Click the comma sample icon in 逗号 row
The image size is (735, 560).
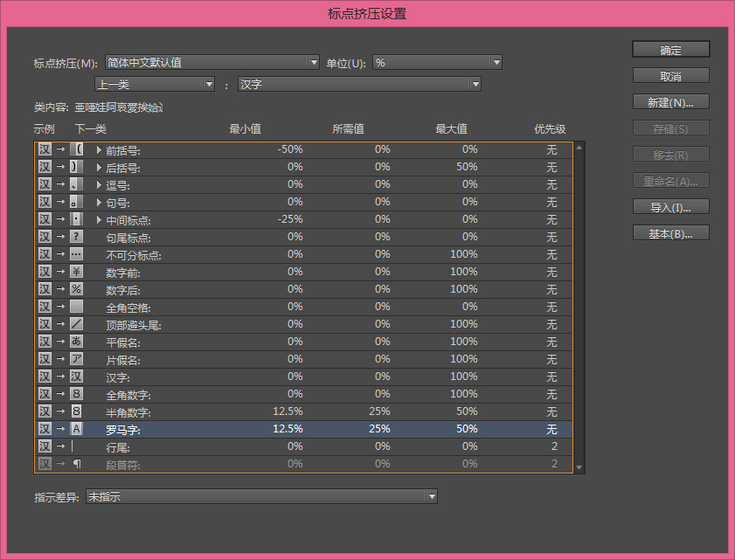[x=76, y=184]
